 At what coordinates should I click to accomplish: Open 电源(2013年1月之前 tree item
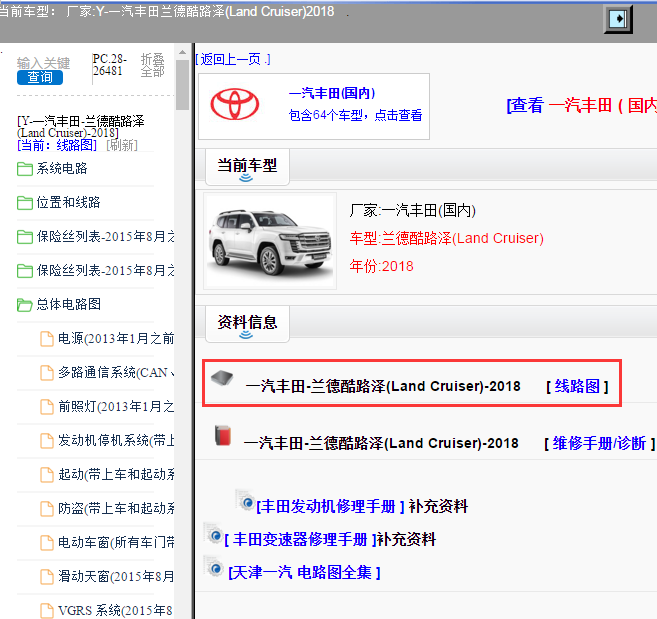click(x=116, y=338)
